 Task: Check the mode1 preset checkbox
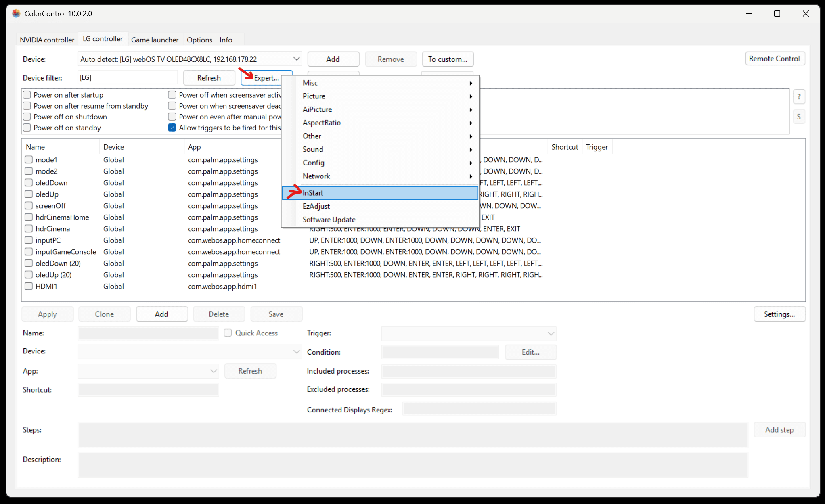click(x=29, y=160)
